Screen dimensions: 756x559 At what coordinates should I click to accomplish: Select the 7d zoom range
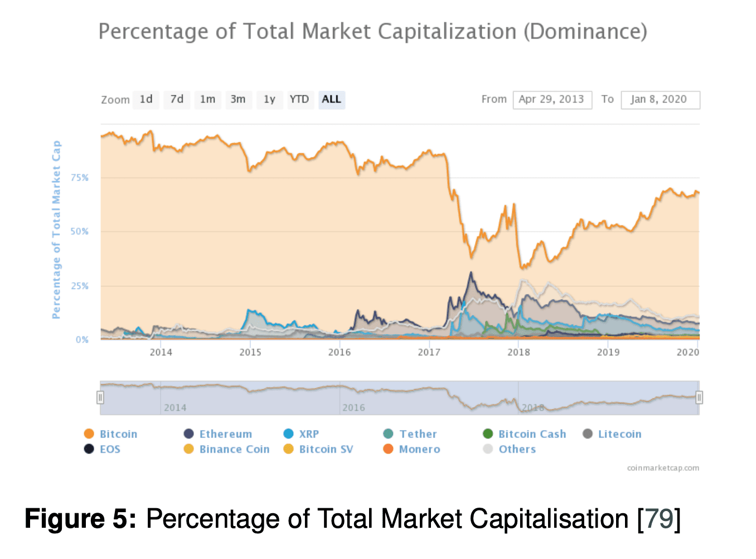(x=177, y=99)
